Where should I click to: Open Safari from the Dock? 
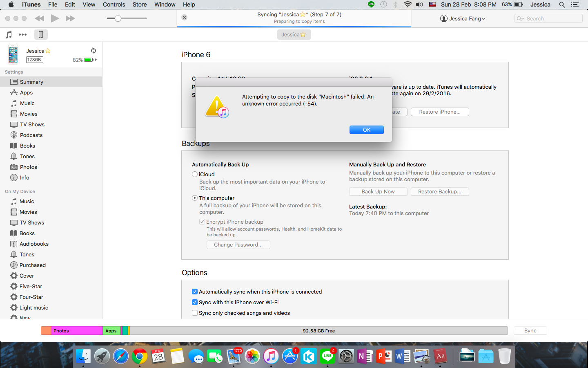tap(121, 356)
